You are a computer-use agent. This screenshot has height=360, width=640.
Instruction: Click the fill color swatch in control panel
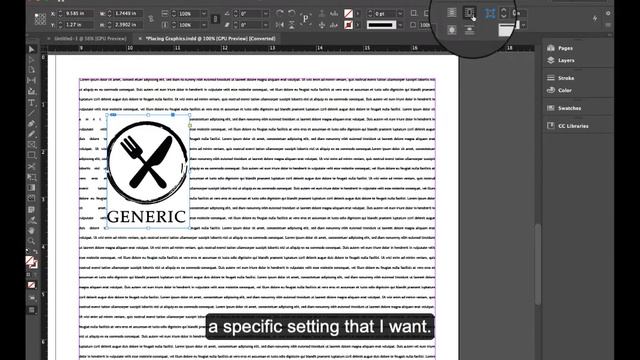(348, 14)
